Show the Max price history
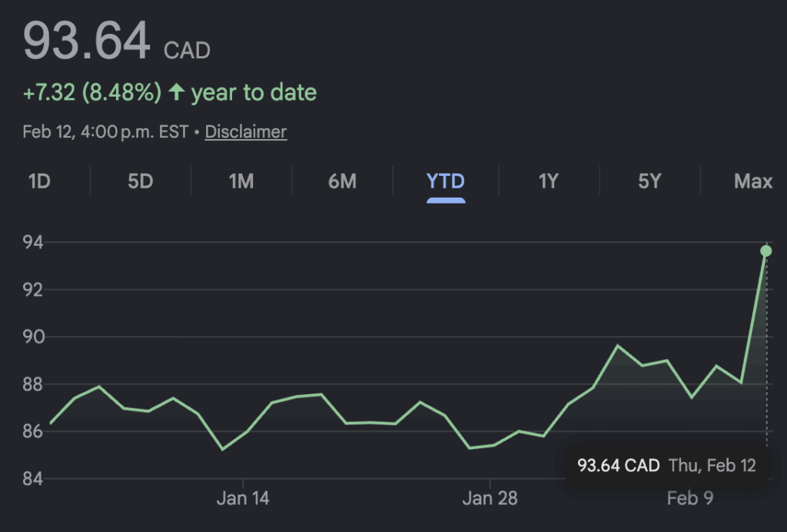 (x=752, y=181)
